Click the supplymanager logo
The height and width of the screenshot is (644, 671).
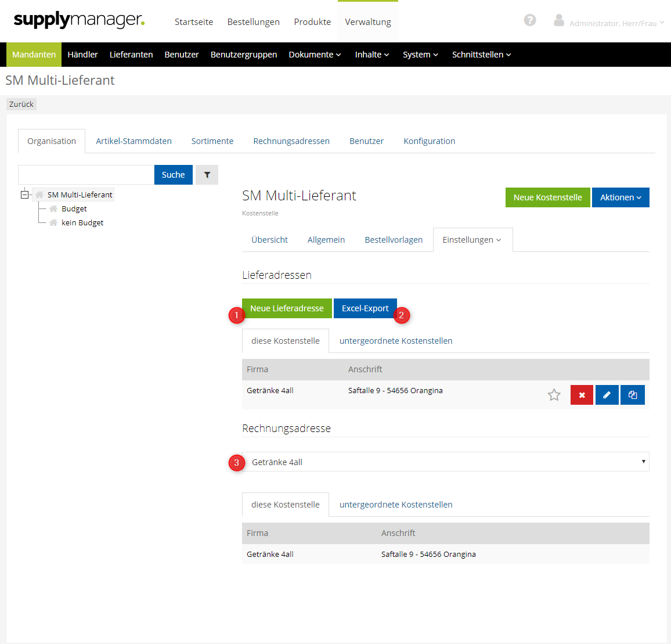pos(79,20)
